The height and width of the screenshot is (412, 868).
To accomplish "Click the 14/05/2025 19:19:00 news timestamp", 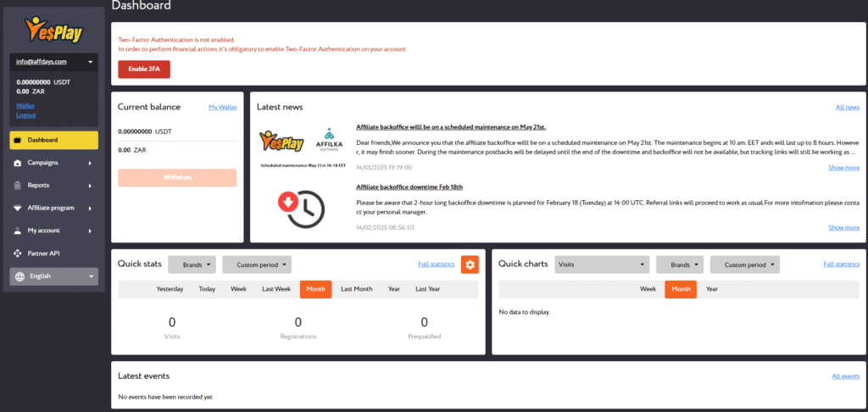I will [384, 168].
